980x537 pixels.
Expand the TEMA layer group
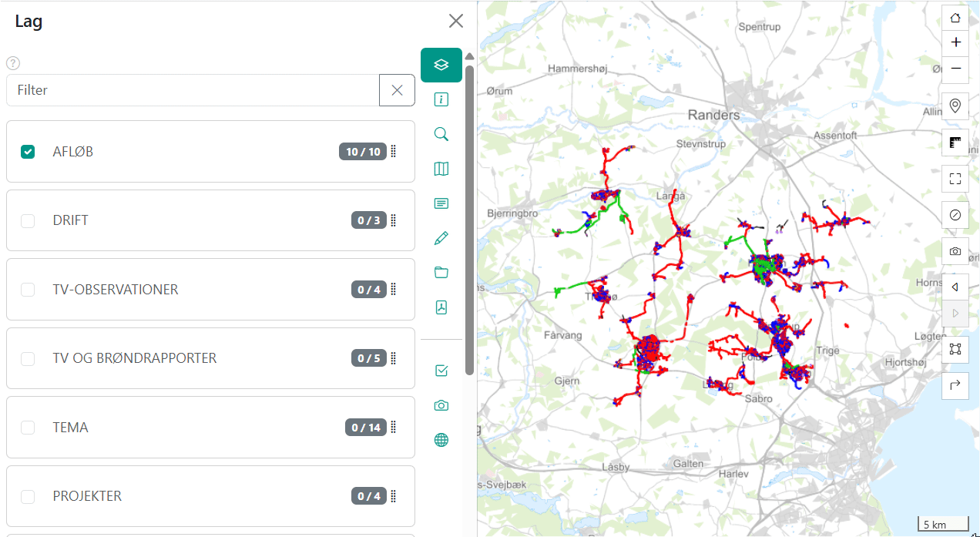coord(71,428)
